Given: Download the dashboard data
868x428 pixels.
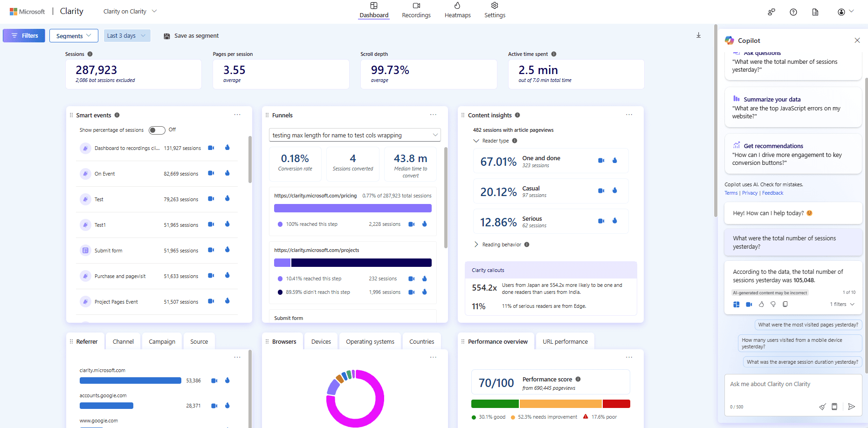Looking at the screenshot, I should pos(698,35).
